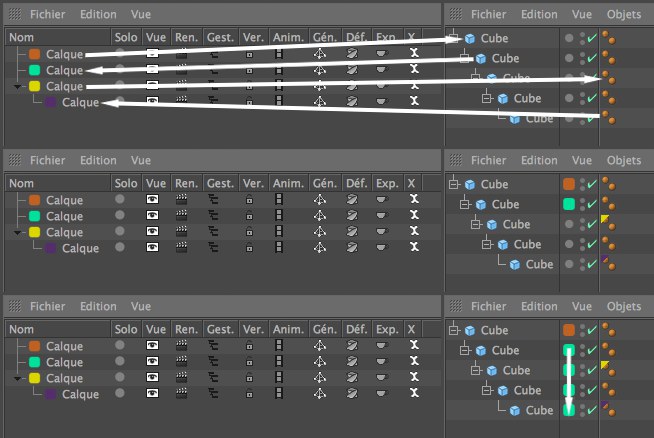Open the Objets menu in the middle object panel
654x438 pixels.
click(x=624, y=160)
